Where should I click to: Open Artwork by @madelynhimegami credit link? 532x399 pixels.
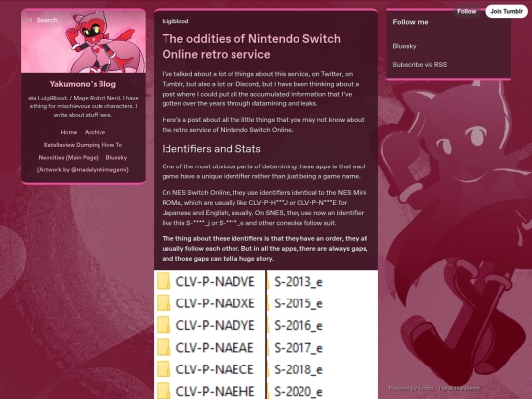coord(83,170)
